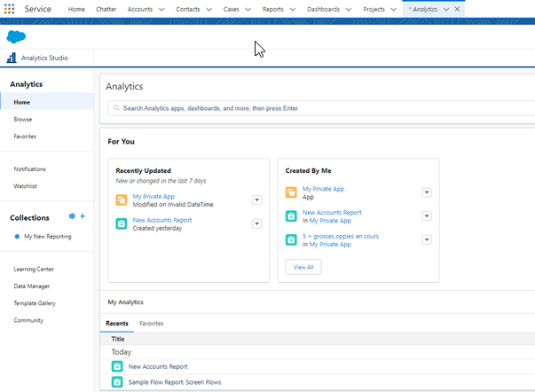The height and width of the screenshot is (392, 535).
Task: Click New Accounts Report icon in Recently Updated
Action: (122, 223)
